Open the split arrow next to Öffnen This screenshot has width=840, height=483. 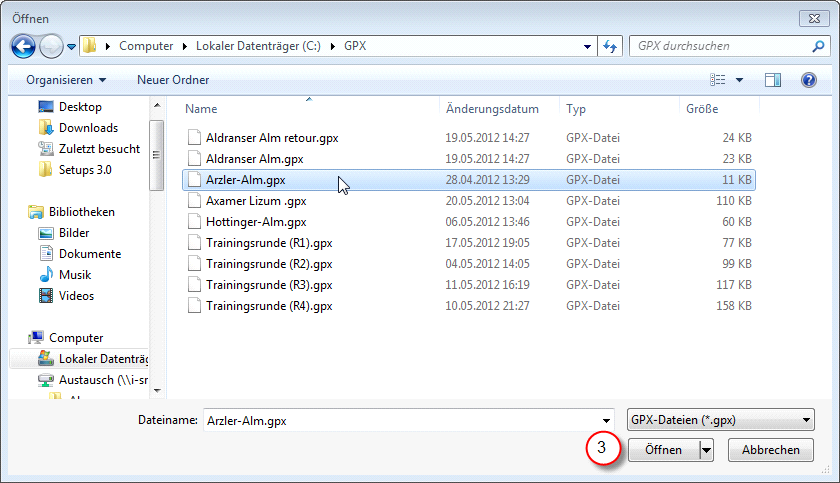(x=707, y=450)
